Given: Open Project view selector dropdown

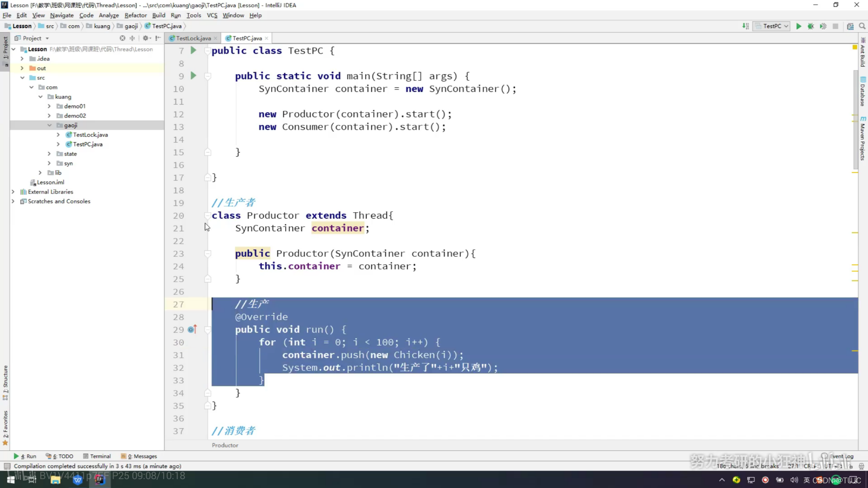Looking at the screenshot, I should point(32,38).
